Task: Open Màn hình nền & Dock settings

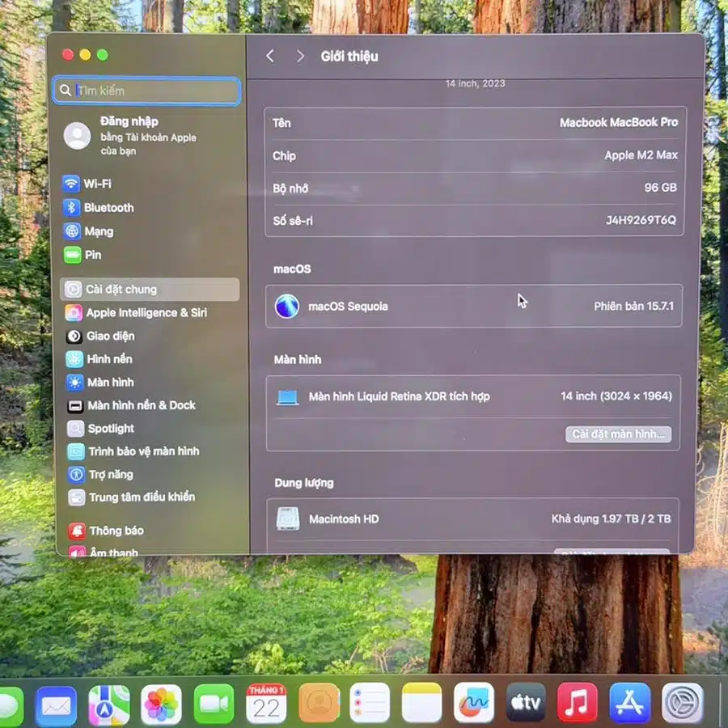Action: pos(142,405)
